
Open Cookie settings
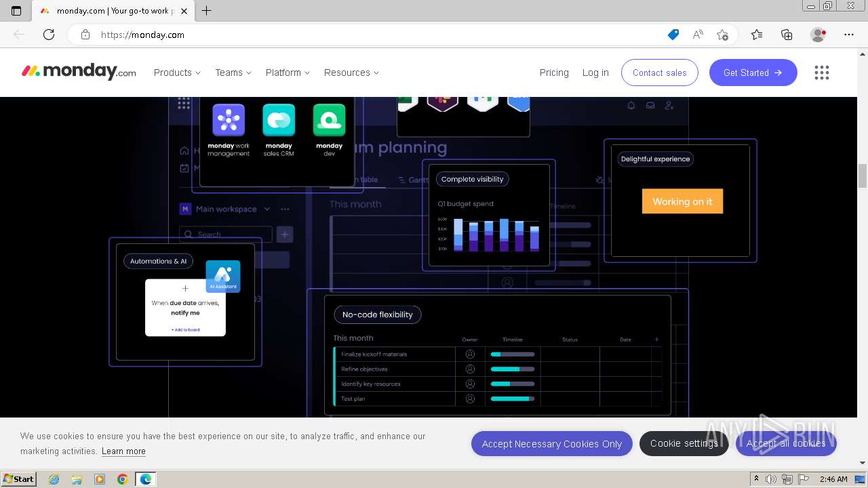coord(684,443)
